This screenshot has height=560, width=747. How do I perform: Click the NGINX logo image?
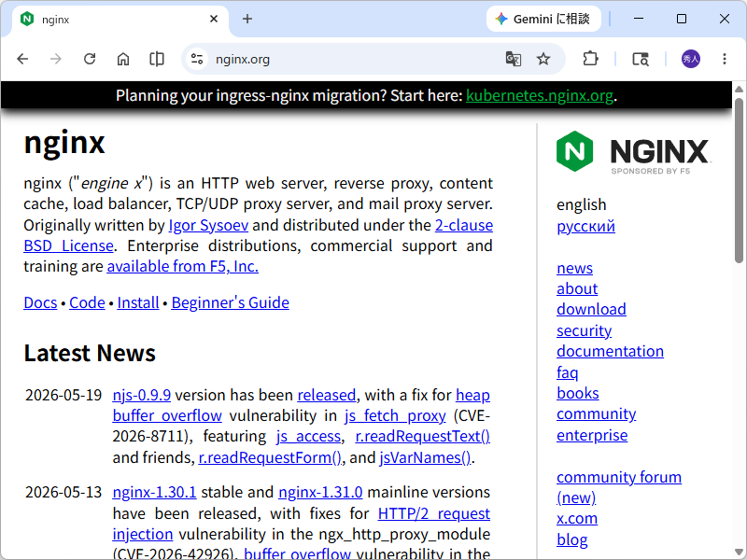[633, 152]
